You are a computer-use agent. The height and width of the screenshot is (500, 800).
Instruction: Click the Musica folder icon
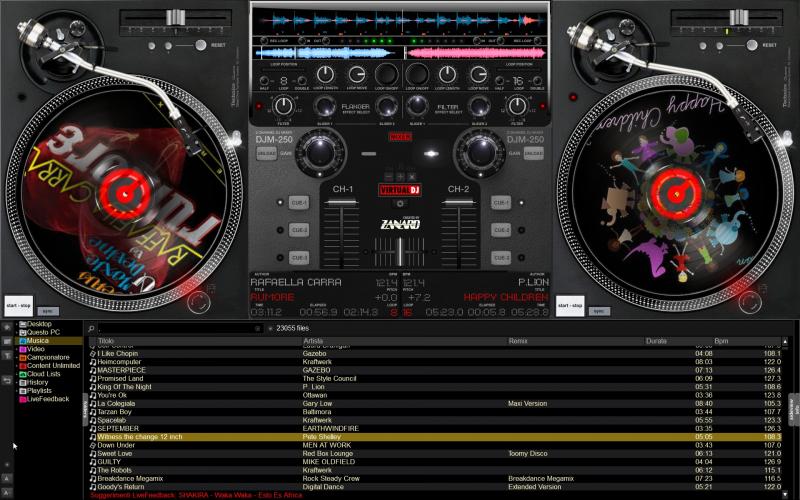(x=22, y=341)
